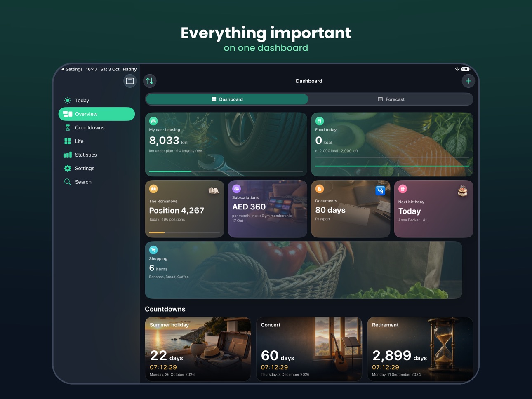Click the Dashboard title in the header

(309, 81)
